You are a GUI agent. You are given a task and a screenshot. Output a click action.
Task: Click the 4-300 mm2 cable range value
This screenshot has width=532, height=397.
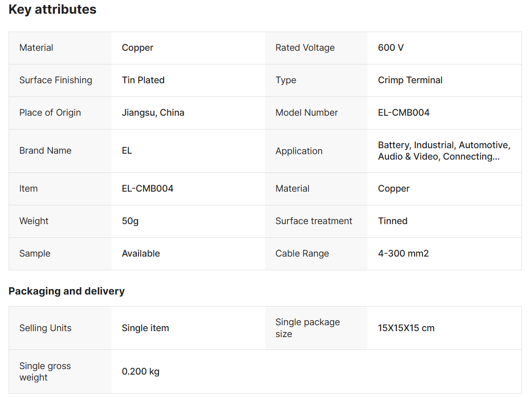403,254
